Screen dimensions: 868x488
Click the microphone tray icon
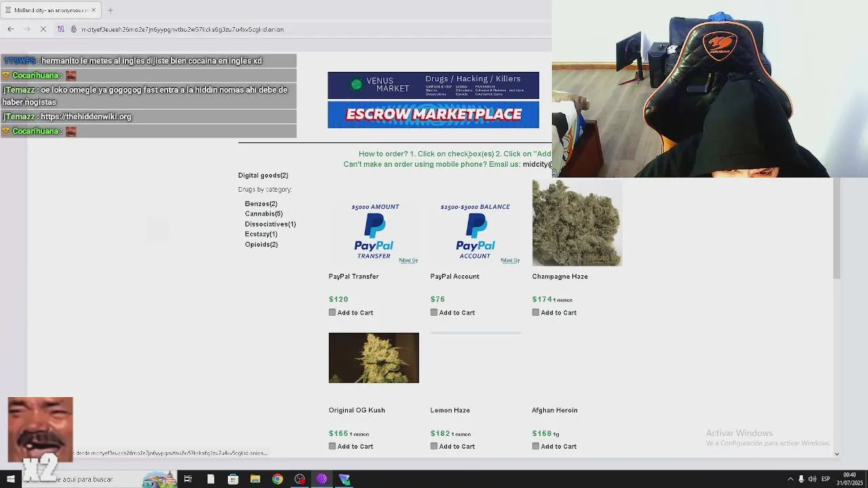pyautogui.click(x=801, y=479)
